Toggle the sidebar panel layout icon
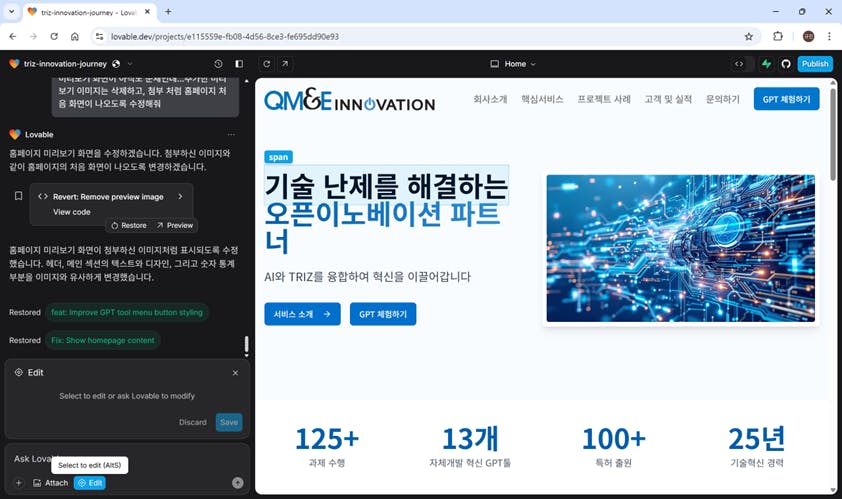 [239, 63]
